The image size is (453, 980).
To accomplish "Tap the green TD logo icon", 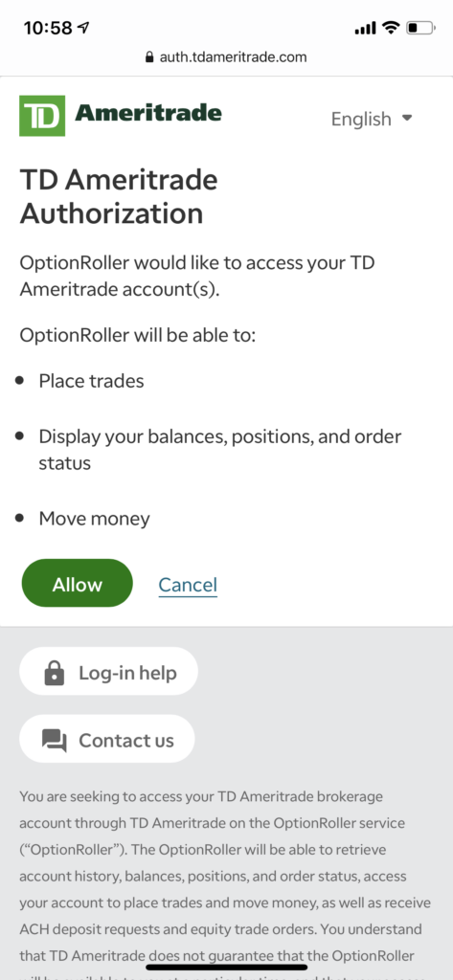I will point(42,116).
